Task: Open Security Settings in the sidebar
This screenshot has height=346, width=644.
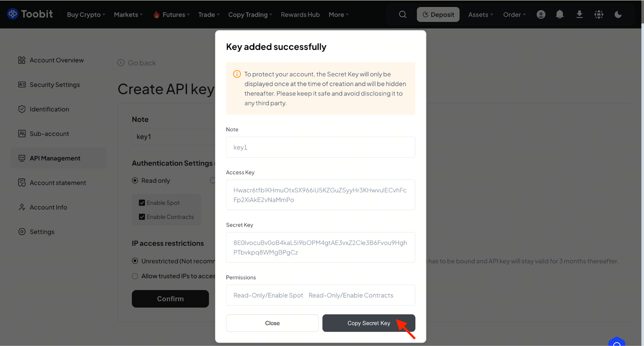Action: pos(55,85)
